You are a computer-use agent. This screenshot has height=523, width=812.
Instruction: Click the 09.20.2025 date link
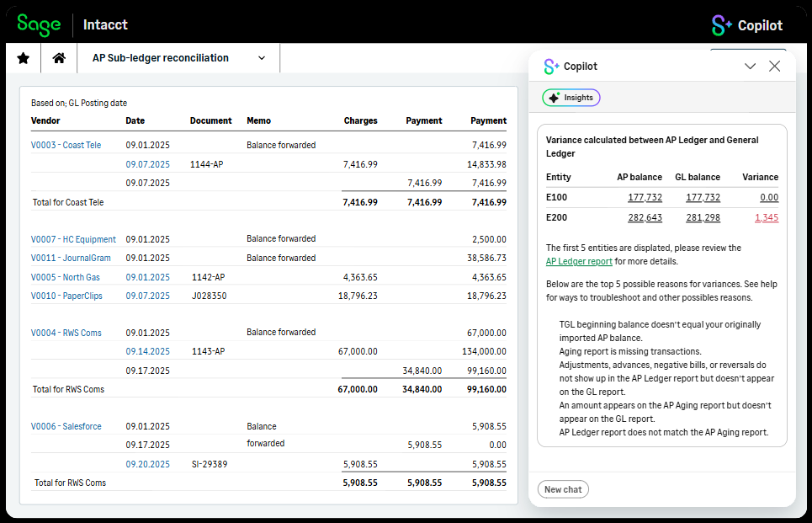tap(147, 464)
